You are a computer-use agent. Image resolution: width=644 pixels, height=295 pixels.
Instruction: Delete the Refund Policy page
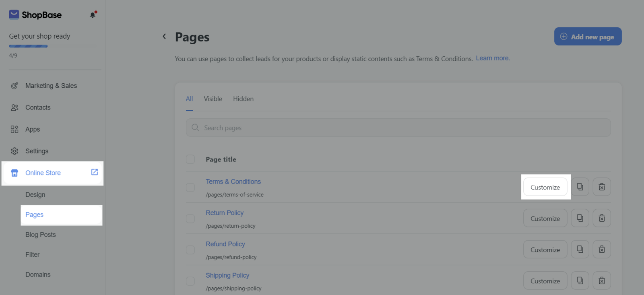[x=602, y=249]
